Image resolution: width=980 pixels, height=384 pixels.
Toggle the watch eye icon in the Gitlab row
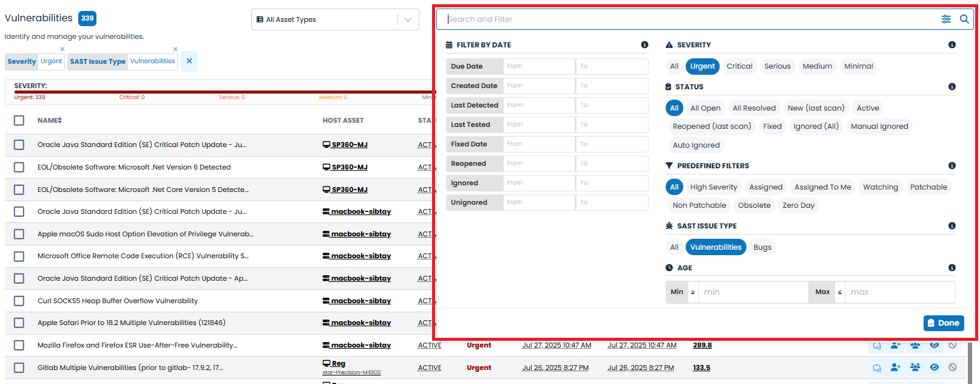(934, 368)
